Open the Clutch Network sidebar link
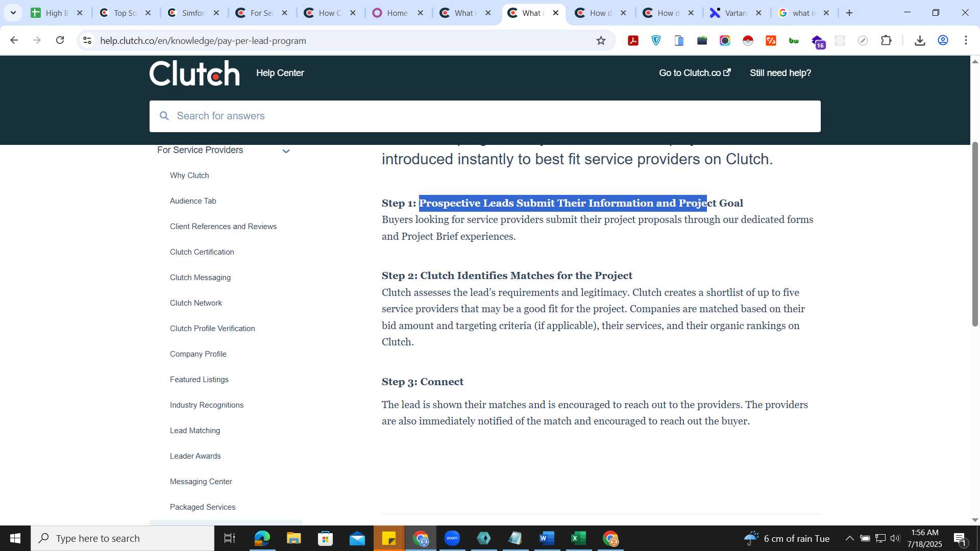 tap(195, 303)
